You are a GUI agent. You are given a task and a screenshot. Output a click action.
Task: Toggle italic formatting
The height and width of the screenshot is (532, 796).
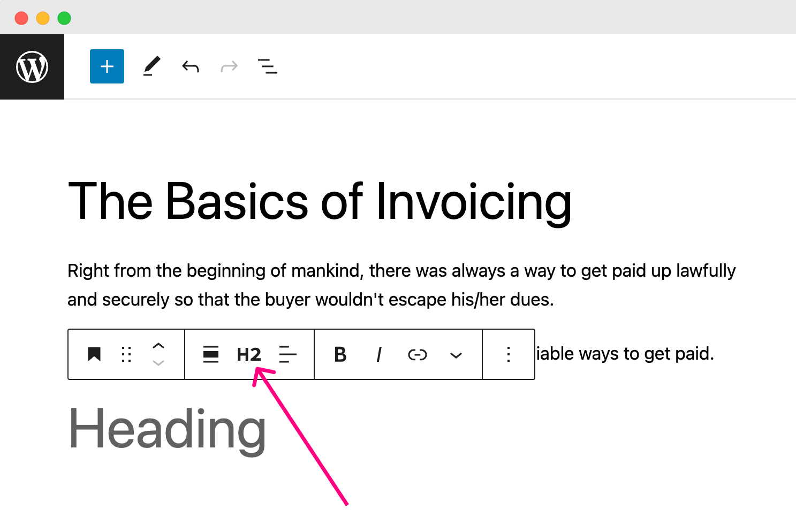pos(379,354)
